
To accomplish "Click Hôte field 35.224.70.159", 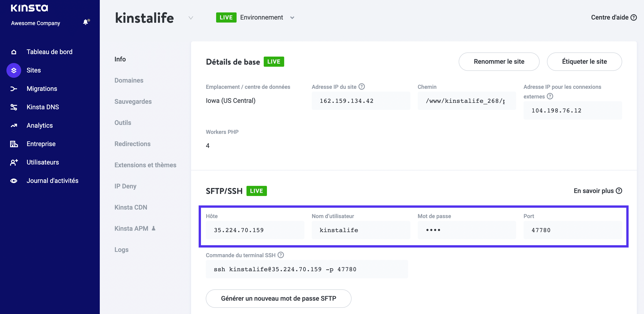I will click(255, 230).
